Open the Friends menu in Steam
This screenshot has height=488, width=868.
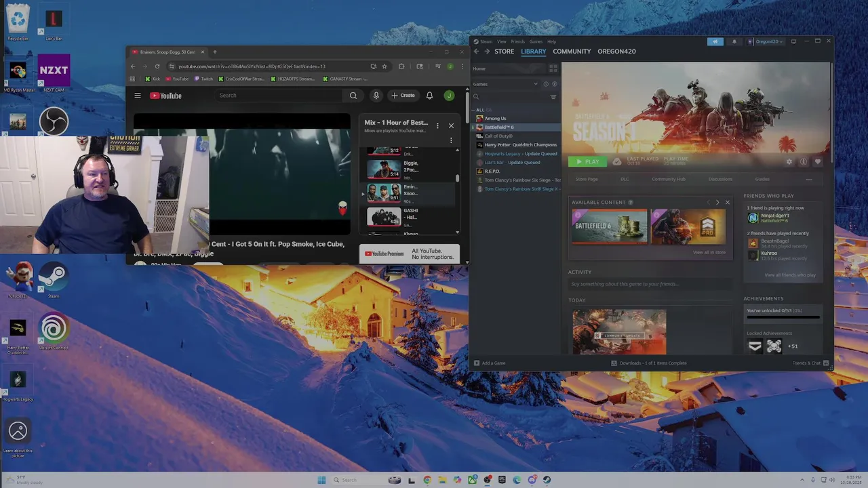517,41
